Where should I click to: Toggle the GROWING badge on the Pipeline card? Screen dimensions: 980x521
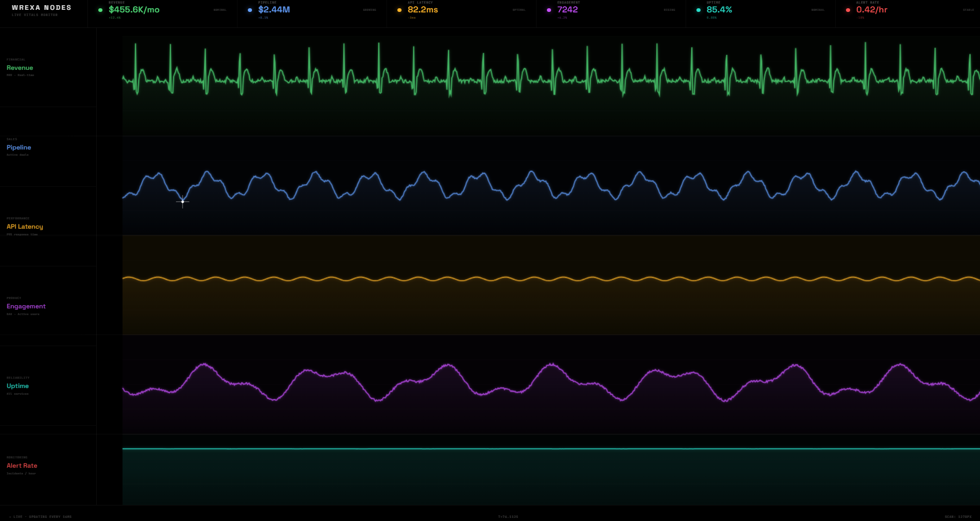tap(368, 9)
